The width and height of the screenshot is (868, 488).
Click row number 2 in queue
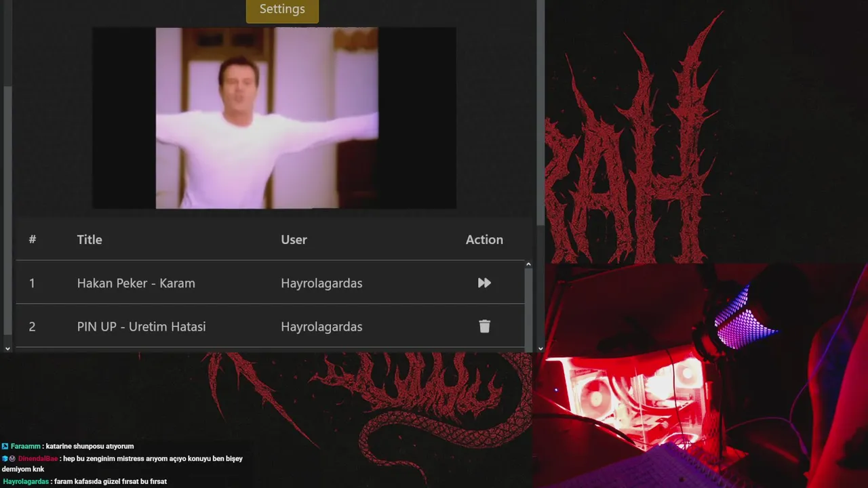coord(32,327)
